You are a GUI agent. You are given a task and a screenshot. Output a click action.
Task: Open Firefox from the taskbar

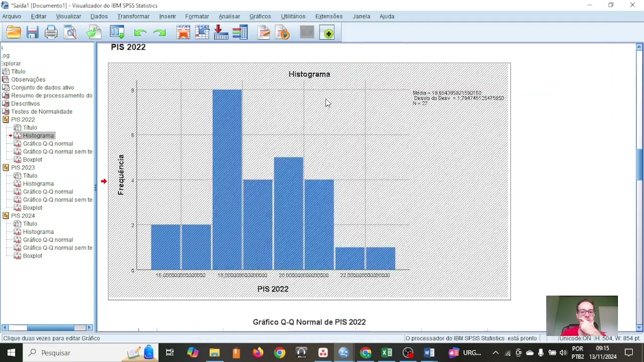[x=258, y=353]
